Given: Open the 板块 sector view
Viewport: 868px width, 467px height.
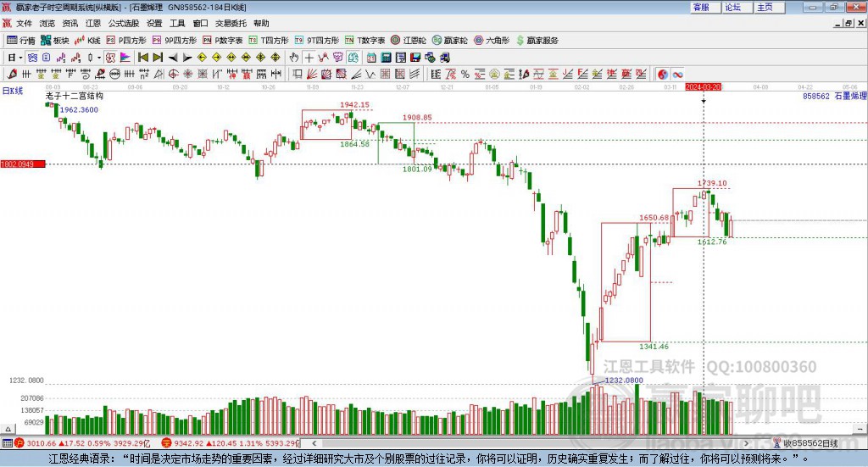Looking at the screenshot, I should (x=55, y=41).
